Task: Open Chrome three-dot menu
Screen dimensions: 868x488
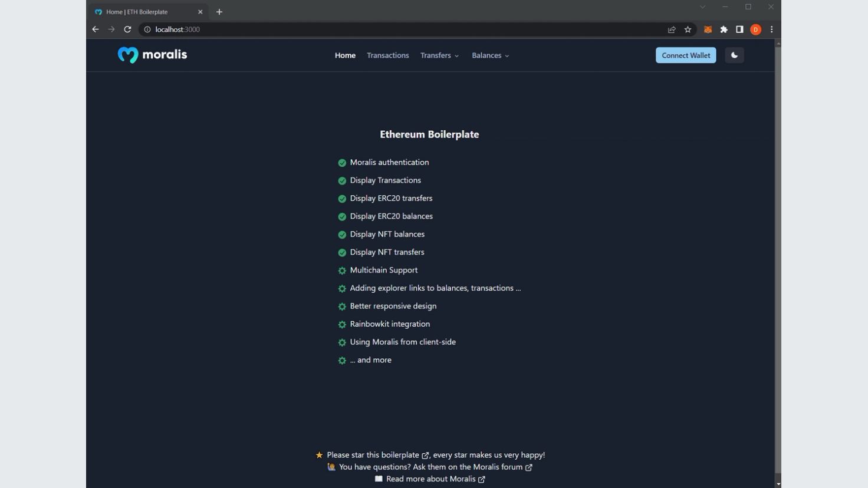Action: [x=771, y=29]
